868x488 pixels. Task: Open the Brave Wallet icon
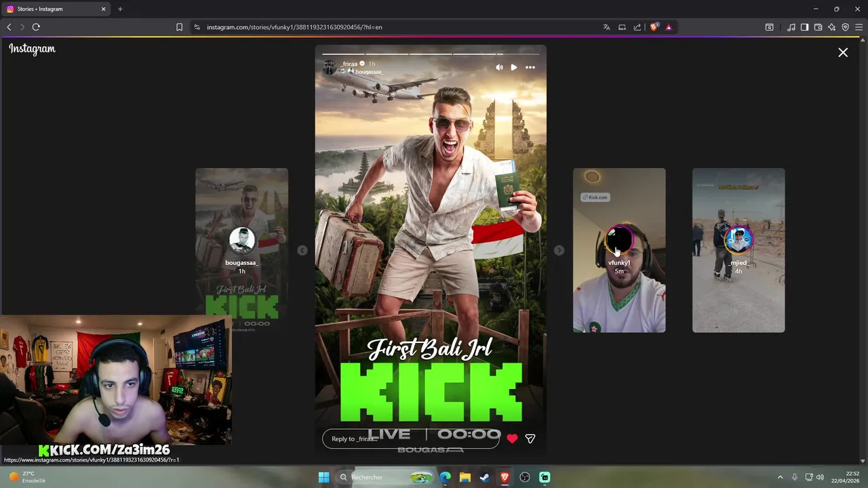[818, 27]
